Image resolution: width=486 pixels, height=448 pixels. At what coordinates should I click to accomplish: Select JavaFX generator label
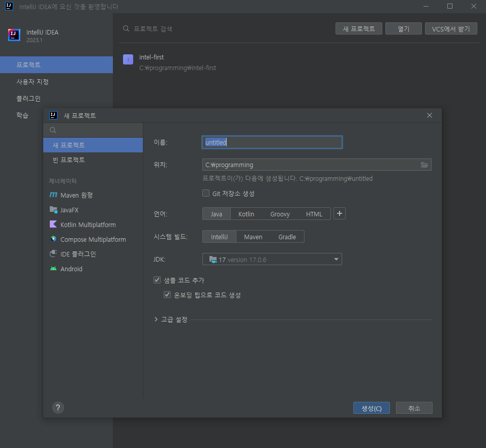[x=70, y=210]
